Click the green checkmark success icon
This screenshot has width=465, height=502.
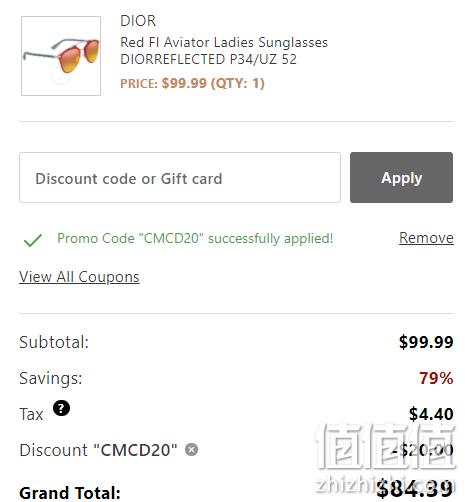pos(33,240)
